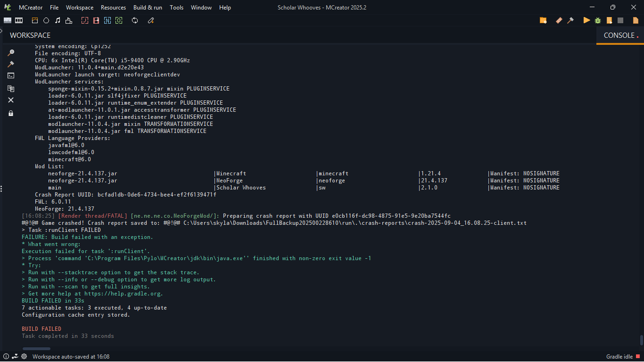Click the console sidebar hammer icon

click(x=11, y=64)
